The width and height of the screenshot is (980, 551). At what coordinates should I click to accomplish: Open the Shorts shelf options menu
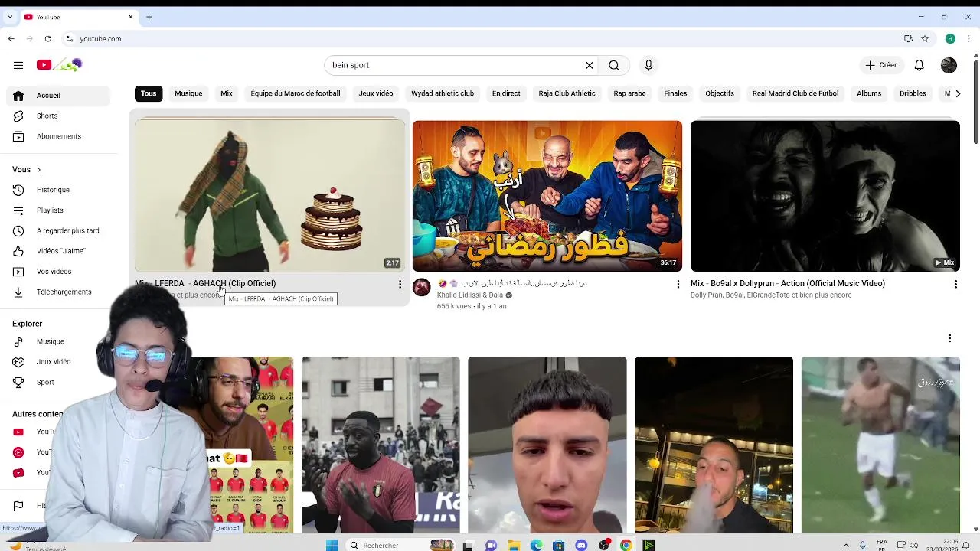pos(949,338)
